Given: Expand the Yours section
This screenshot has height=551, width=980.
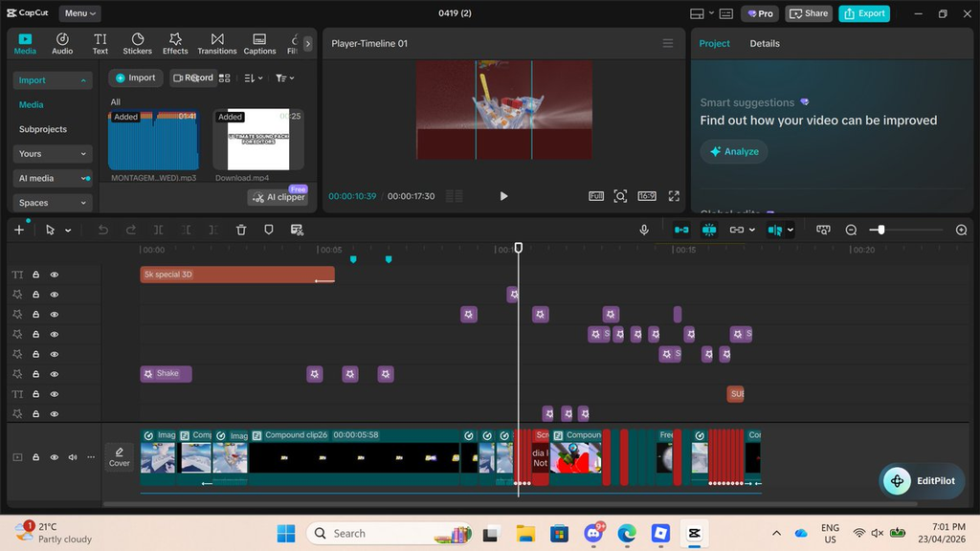Looking at the screenshot, I should coord(53,154).
